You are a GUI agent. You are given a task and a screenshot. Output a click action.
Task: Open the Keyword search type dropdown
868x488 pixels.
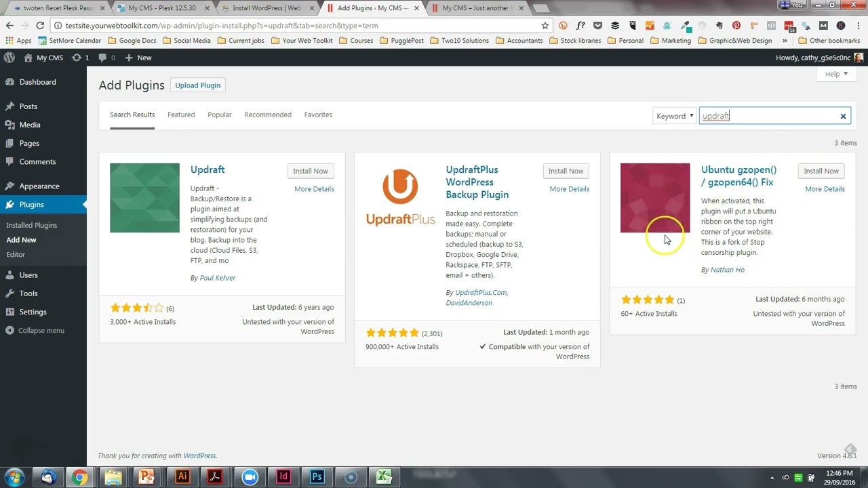click(x=674, y=116)
